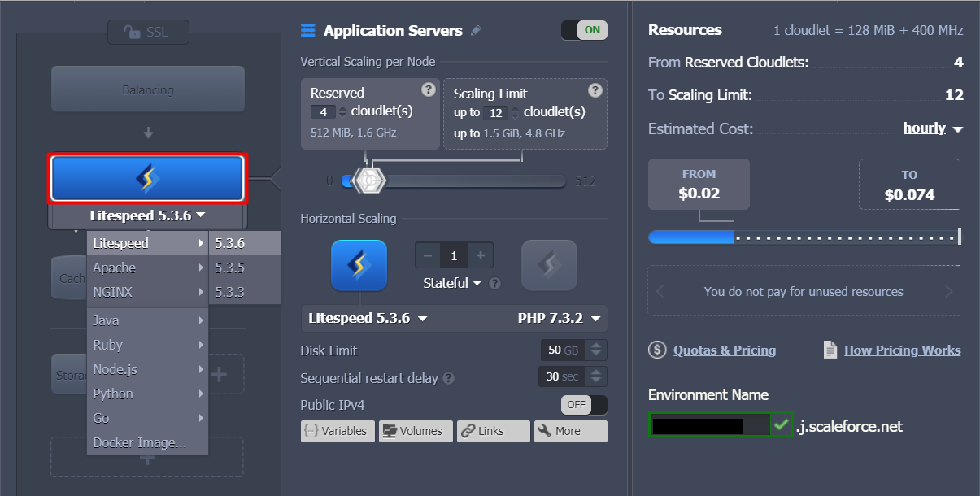Click the blue Litespeed application server block
Viewport: 980px width, 496px height.
pos(147,178)
